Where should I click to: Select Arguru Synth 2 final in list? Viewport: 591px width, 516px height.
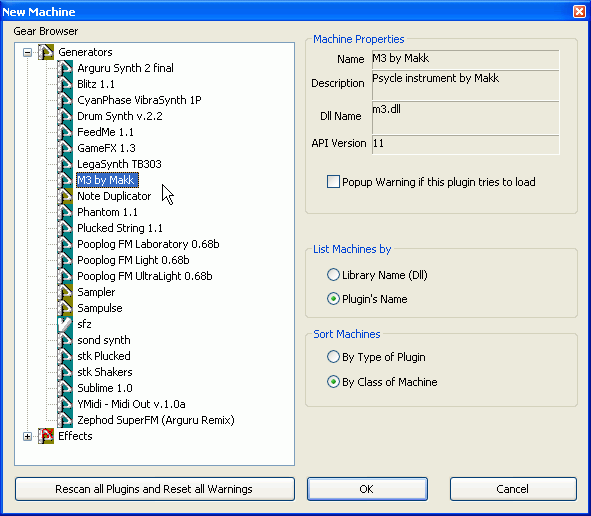tap(126, 68)
